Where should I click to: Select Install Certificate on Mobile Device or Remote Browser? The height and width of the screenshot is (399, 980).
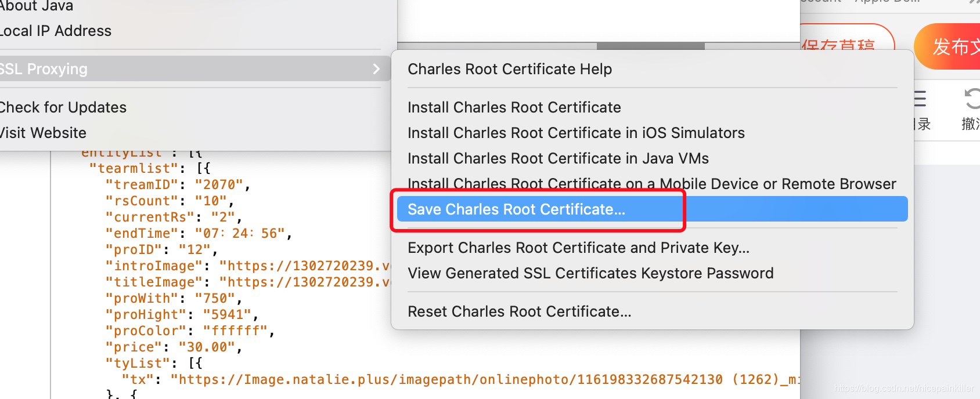click(x=652, y=184)
